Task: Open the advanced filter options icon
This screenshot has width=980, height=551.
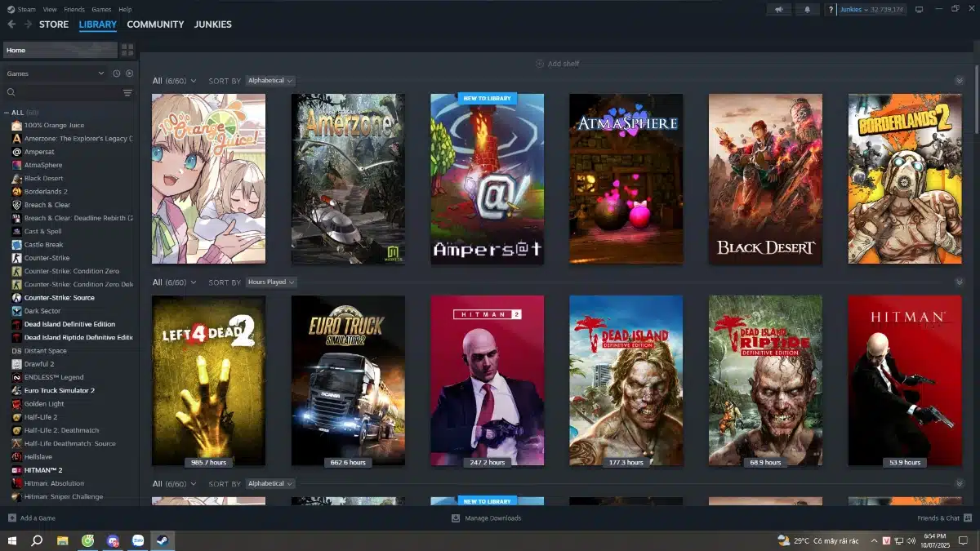Action: [x=127, y=93]
